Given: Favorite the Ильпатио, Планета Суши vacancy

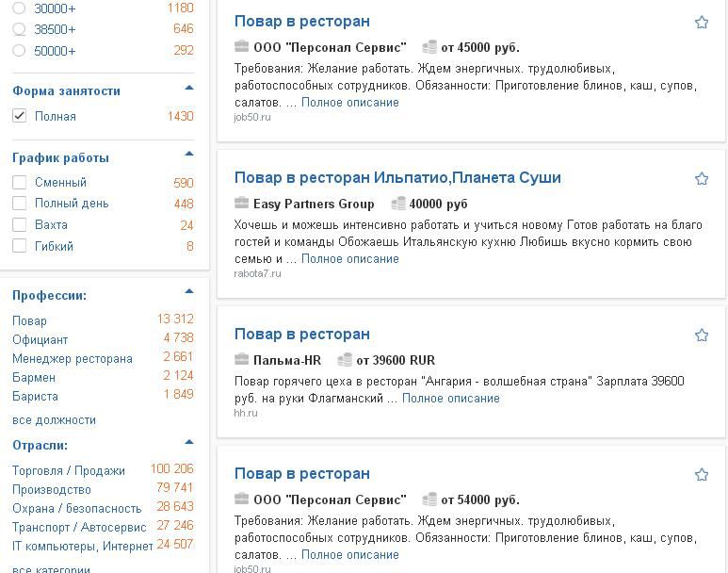Looking at the screenshot, I should click(701, 179).
